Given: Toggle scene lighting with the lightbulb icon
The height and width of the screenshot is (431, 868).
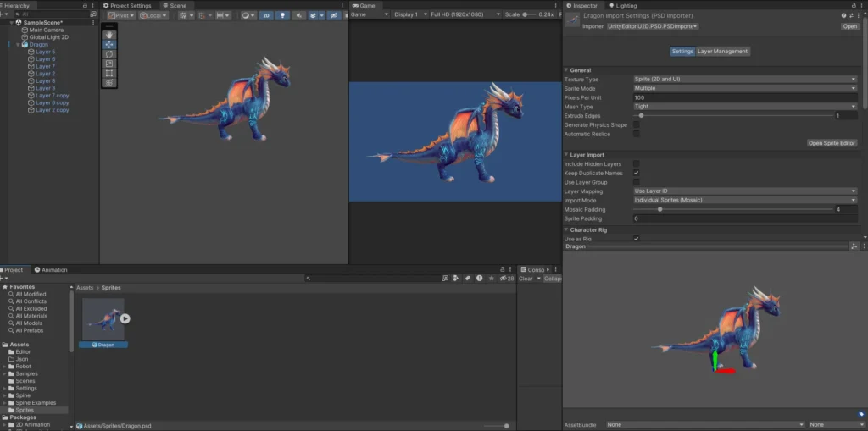Looking at the screenshot, I should (283, 15).
